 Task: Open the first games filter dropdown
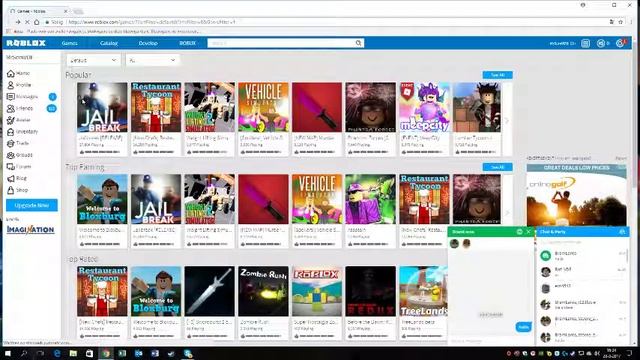(x=93, y=60)
